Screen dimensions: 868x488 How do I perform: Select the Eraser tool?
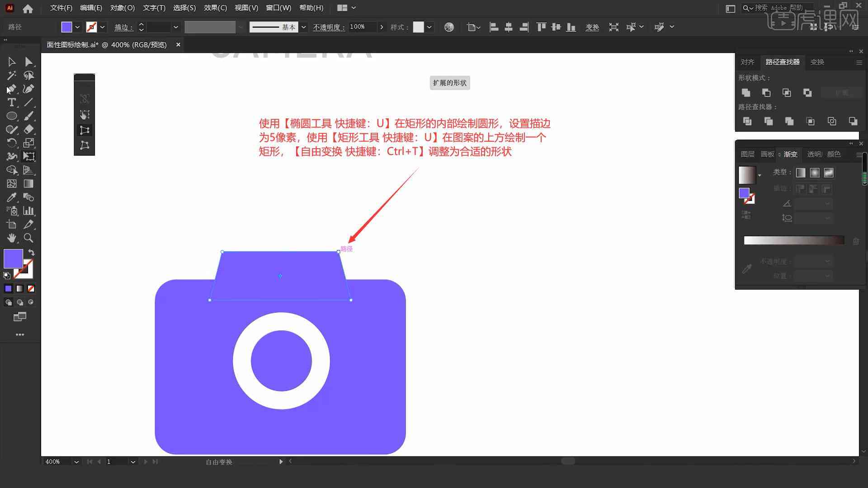pos(28,129)
